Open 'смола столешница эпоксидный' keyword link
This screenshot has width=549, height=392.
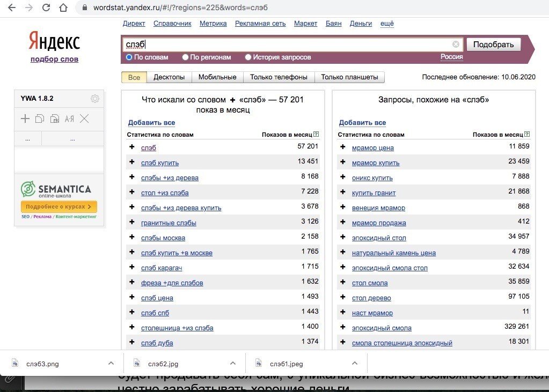[x=402, y=343]
